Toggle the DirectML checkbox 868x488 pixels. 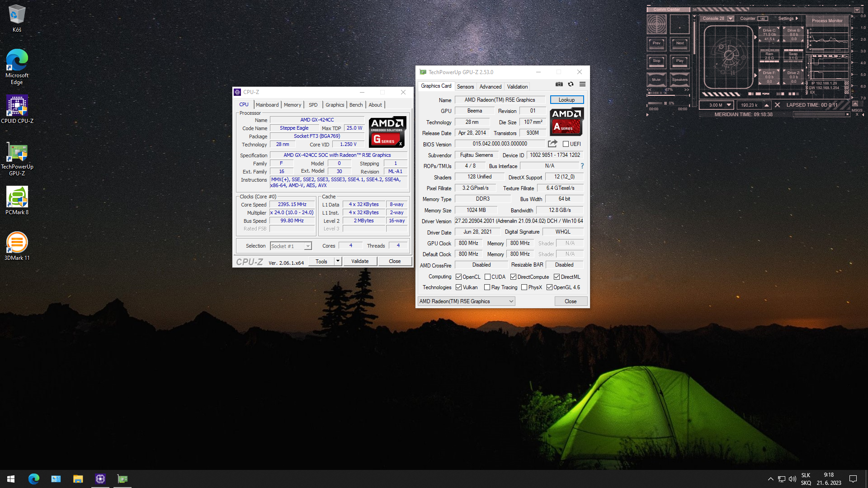coord(557,277)
